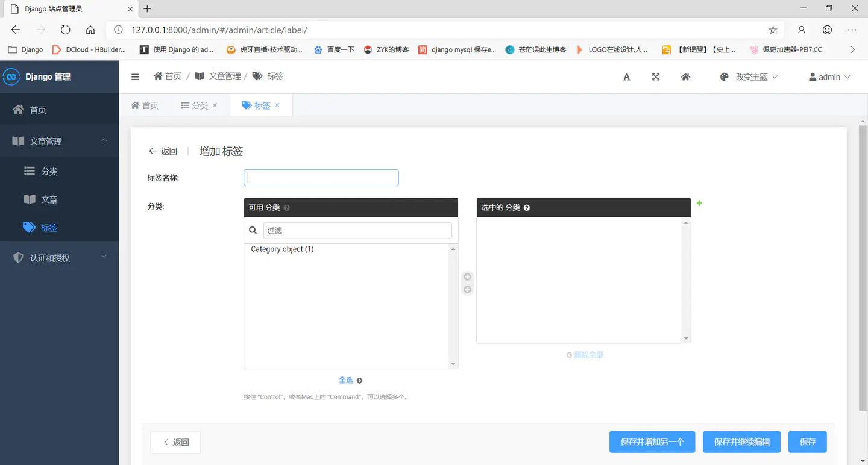The image size is (868, 465).
Task: Close the Django 站点管理员 browser tab
Action: (x=130, y=9)
